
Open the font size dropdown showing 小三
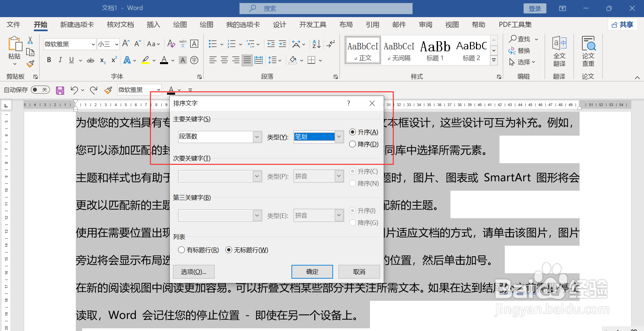116,44
